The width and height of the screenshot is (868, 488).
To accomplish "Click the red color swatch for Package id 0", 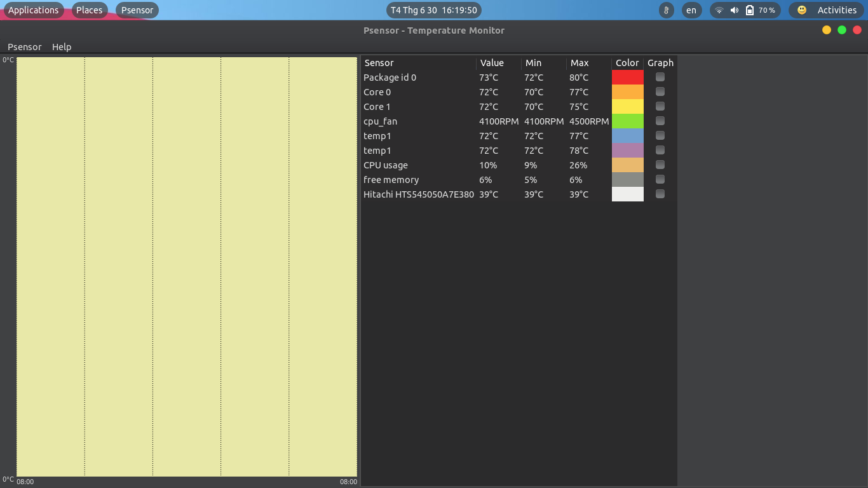I will (628, 77).
